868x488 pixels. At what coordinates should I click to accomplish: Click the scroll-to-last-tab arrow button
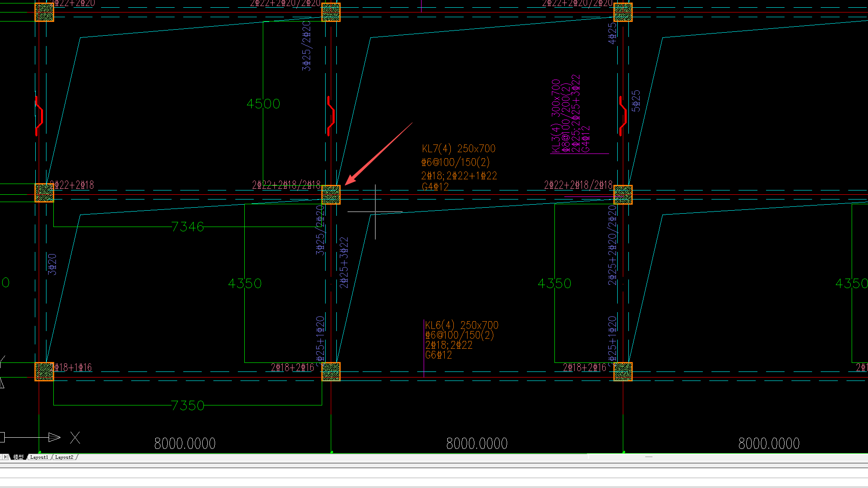(x=6, y=457)
